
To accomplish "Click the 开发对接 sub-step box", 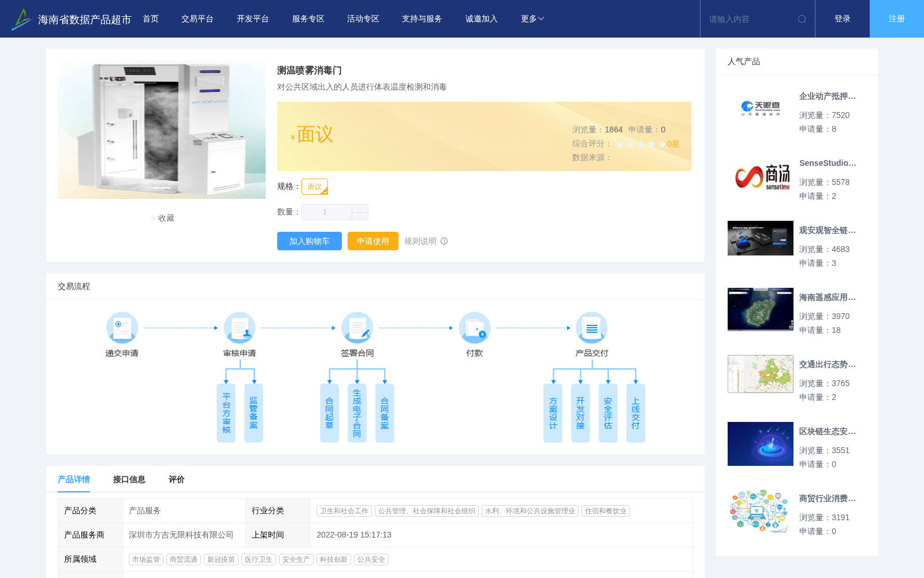I will (580, 413).
